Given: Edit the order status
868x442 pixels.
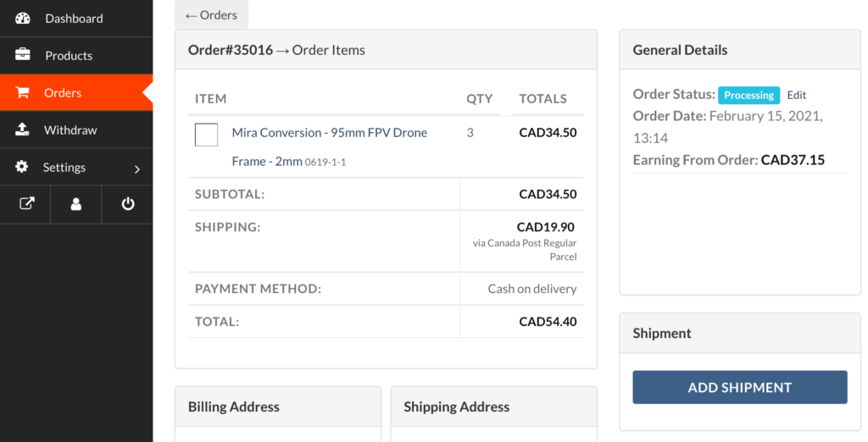Looking at the screenshot, I should click(796, 96).
